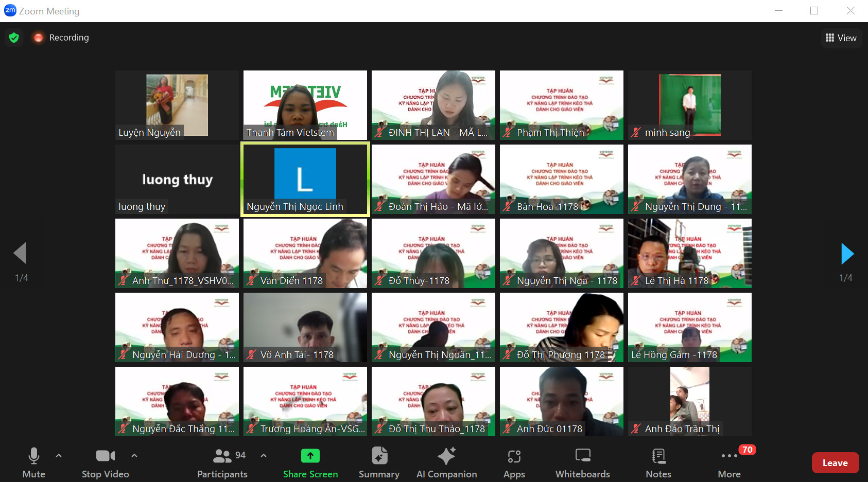This screenshot has height=482, width=868.
Task: Click the Share Screen icon
Action: [x=310, y=456]
